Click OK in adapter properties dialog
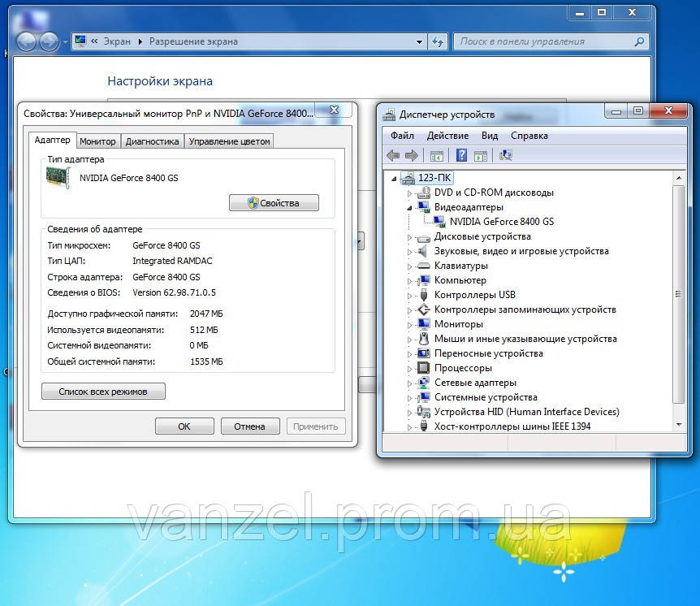The height and width of the screenshot is (606, 700). coord(184,426)
